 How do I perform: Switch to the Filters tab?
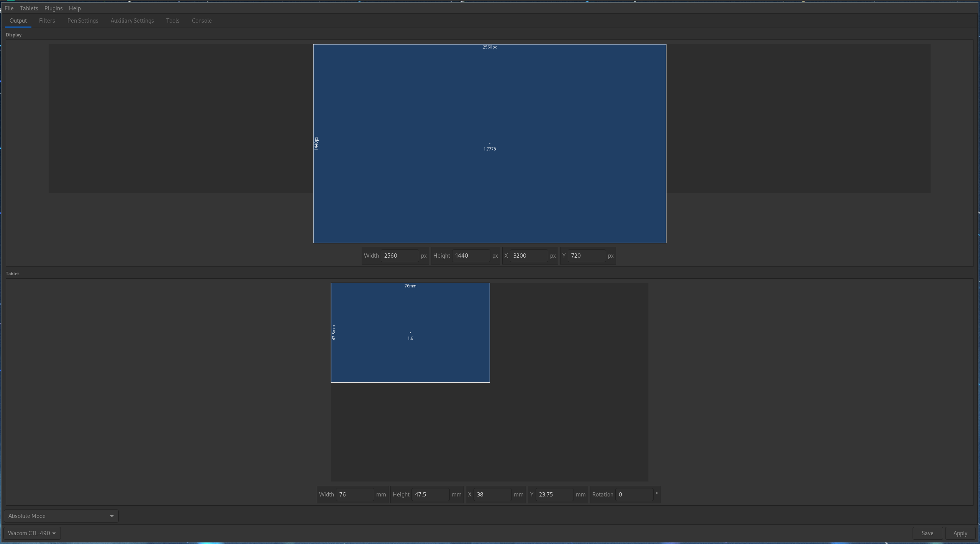[47, 21]
